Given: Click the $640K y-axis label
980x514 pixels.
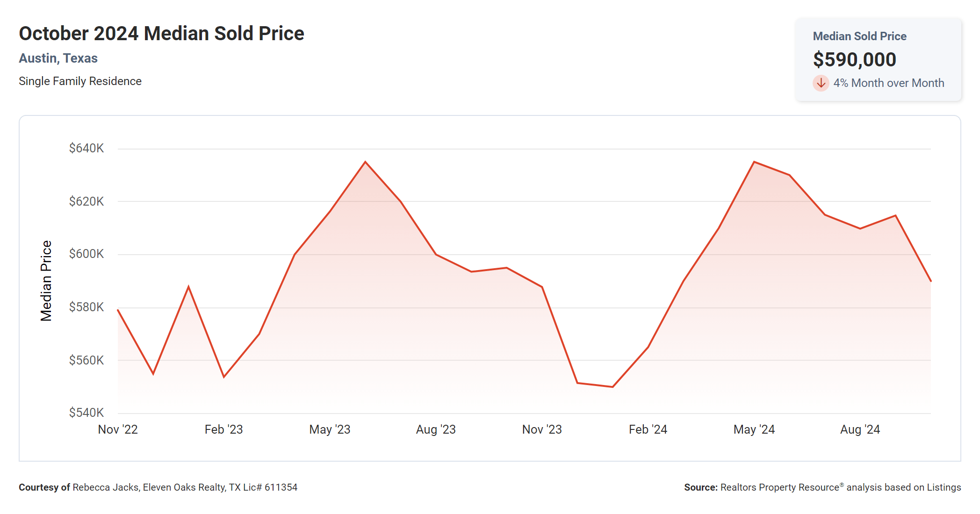Looking at the screenshot, I should (86, 149).
